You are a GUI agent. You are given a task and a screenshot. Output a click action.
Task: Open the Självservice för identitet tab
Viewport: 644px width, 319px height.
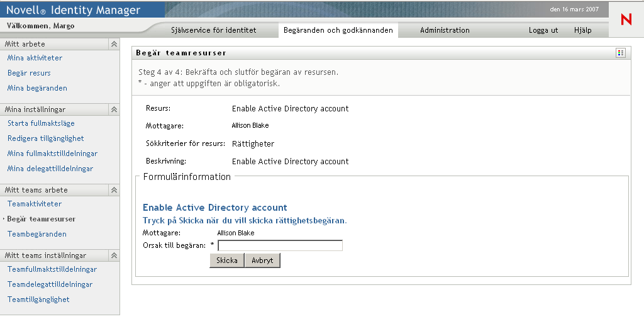point(214,30)
